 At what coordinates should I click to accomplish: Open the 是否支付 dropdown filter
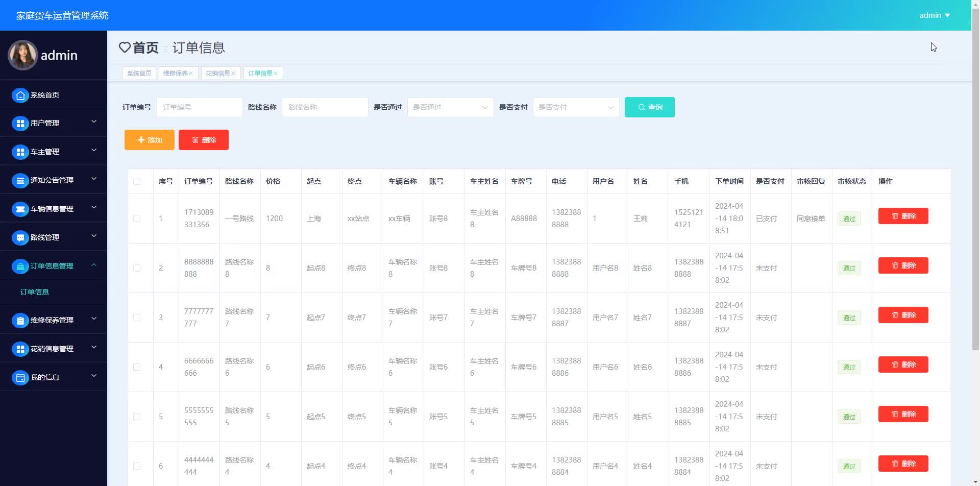(x=576, y=107)
